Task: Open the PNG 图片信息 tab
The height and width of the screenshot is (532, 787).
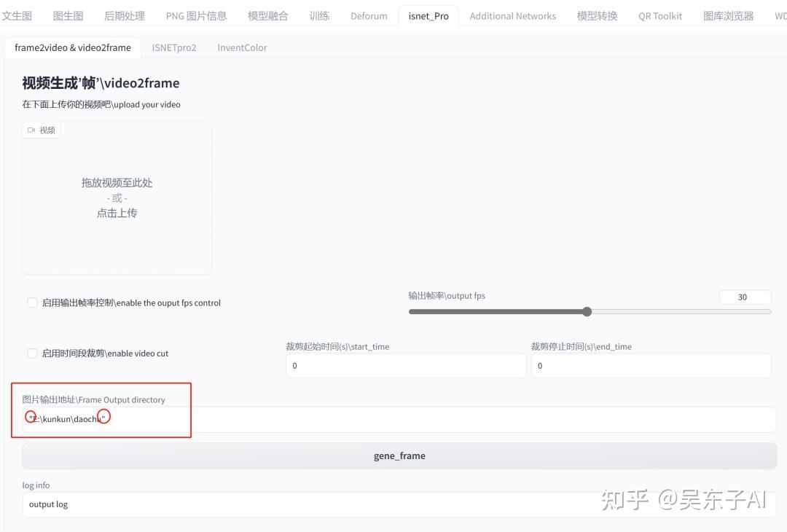Action: coord(196,16)
